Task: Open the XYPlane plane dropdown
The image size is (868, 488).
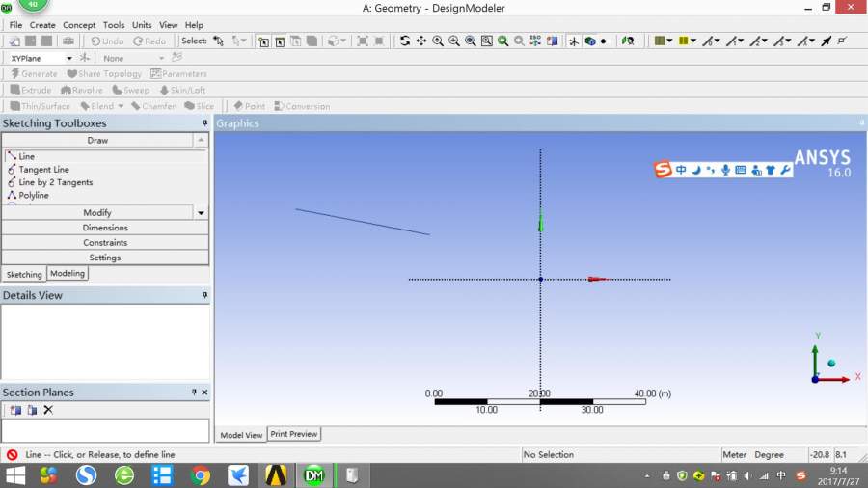Action: (x=69, y=58)
